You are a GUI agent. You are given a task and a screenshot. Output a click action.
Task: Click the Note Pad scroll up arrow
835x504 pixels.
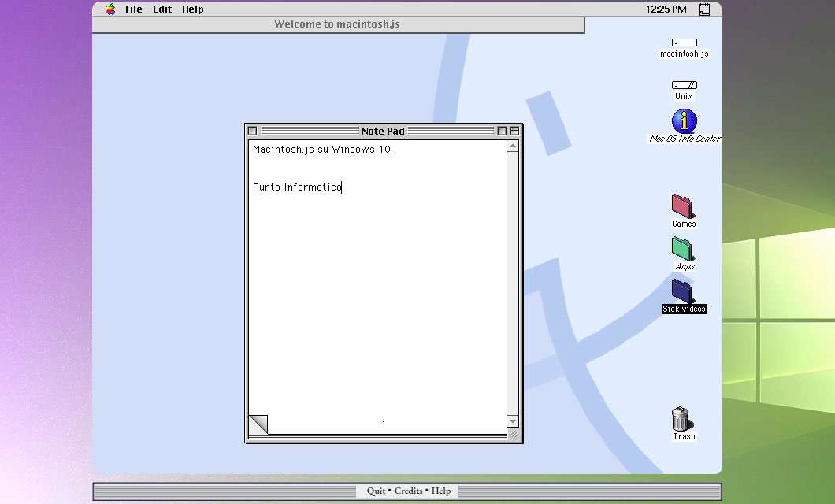tap(512, 146)
